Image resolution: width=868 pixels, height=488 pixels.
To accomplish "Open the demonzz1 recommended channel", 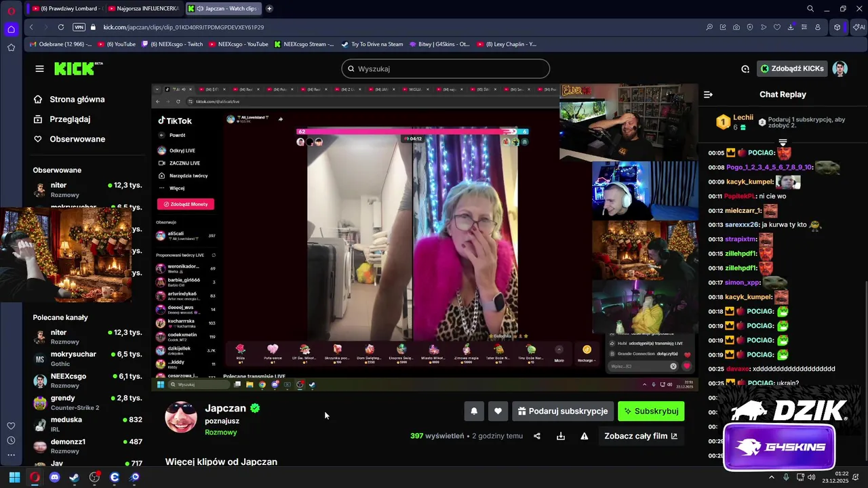I will click(87, 446).
